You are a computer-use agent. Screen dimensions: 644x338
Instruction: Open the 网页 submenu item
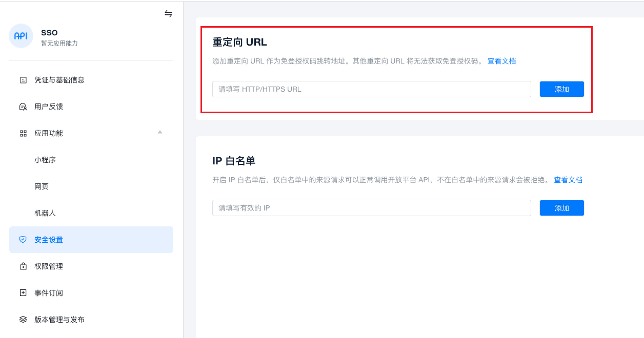pos(42,186)
